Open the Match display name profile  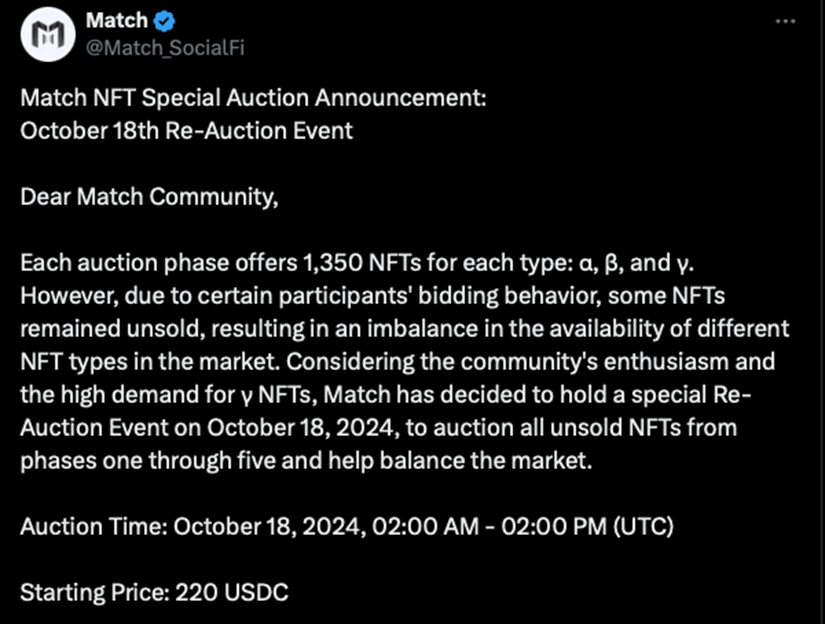(116, 21)
